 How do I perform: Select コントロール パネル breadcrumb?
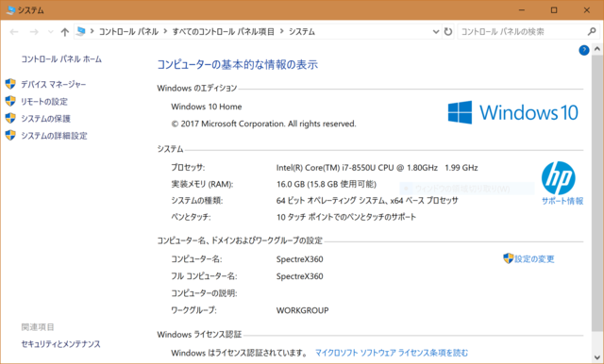(x=128, y=32)
